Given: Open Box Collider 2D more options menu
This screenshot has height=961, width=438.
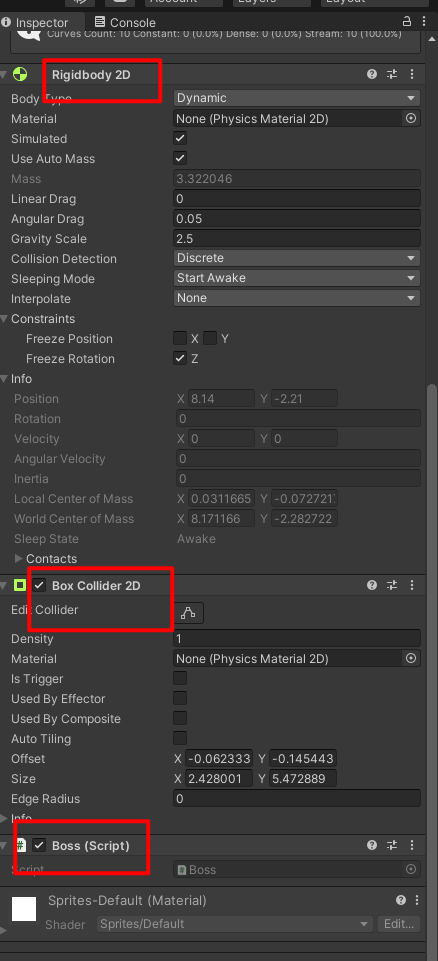Looking at the screenshot, I should pos(412,585).
